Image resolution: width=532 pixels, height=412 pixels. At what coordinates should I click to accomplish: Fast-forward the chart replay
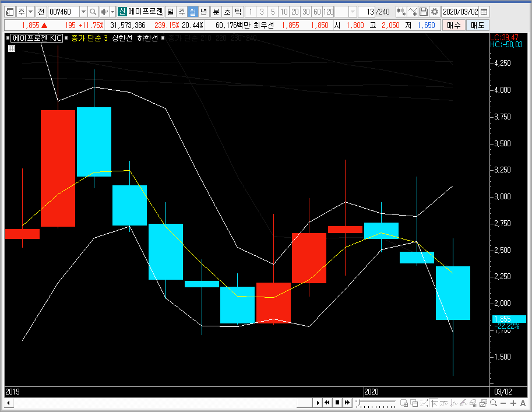[347, 403]
